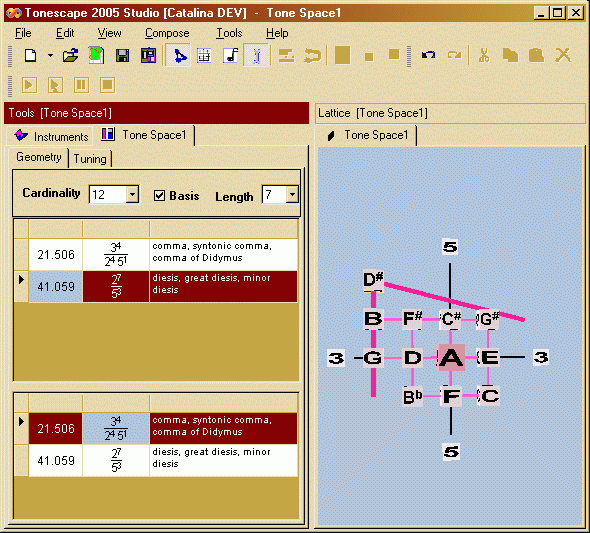Click the Copy toolbar icon
This screenshot has width=590, height=533.
click(510, 55)
